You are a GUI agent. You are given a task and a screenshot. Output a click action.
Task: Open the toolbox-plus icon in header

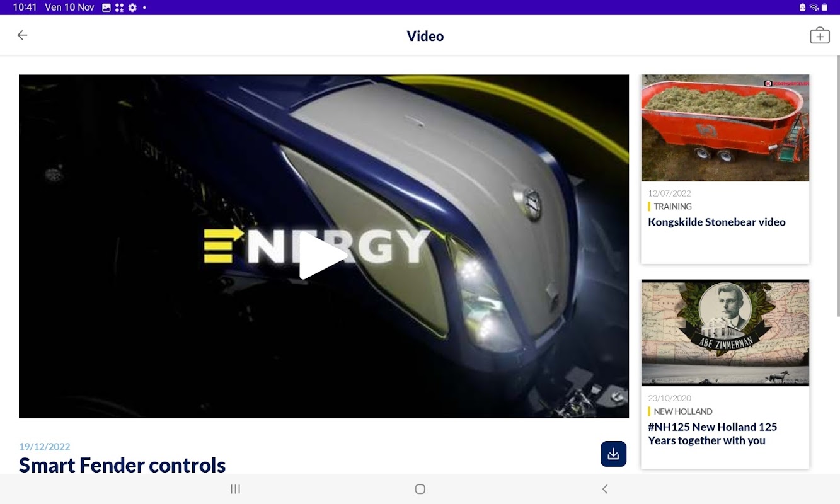(x=819, y=36)
